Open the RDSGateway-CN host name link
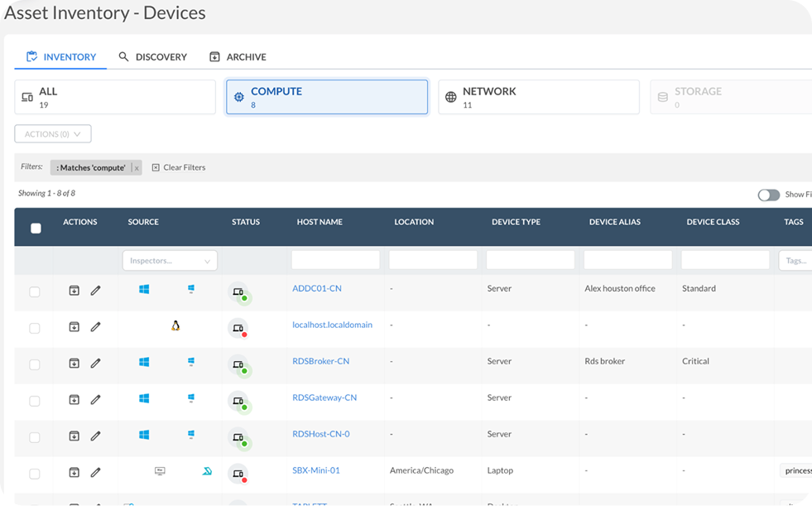Viewport: 812px width, 506px height. coord(324,398)
